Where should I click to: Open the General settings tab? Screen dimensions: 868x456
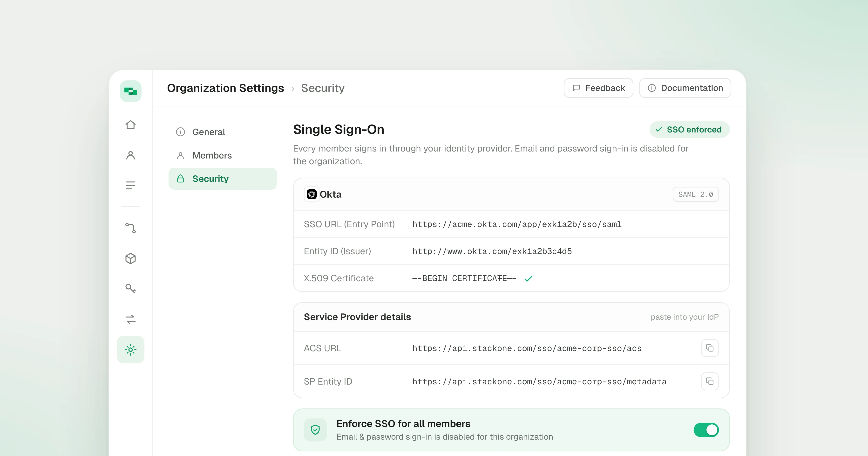pos(223,132)
